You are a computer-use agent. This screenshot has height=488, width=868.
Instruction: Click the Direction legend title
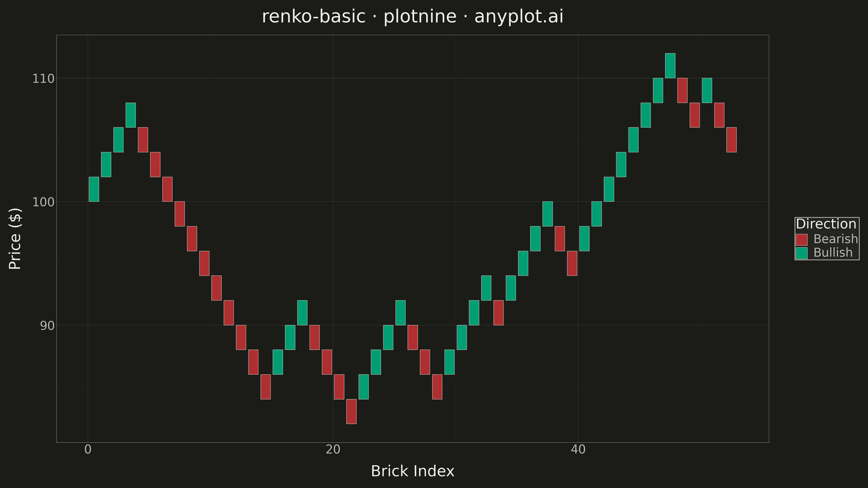pyautogui.click(x=826, y=224)
